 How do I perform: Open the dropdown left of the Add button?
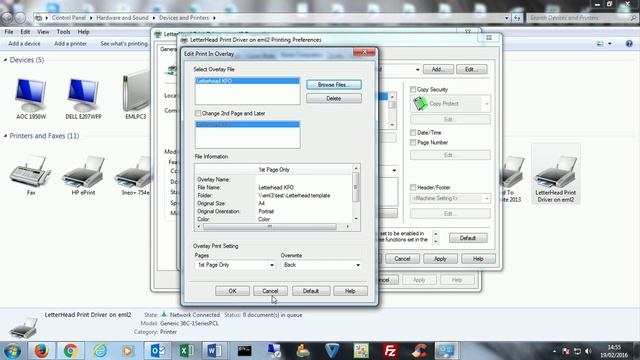coord(417,69)
